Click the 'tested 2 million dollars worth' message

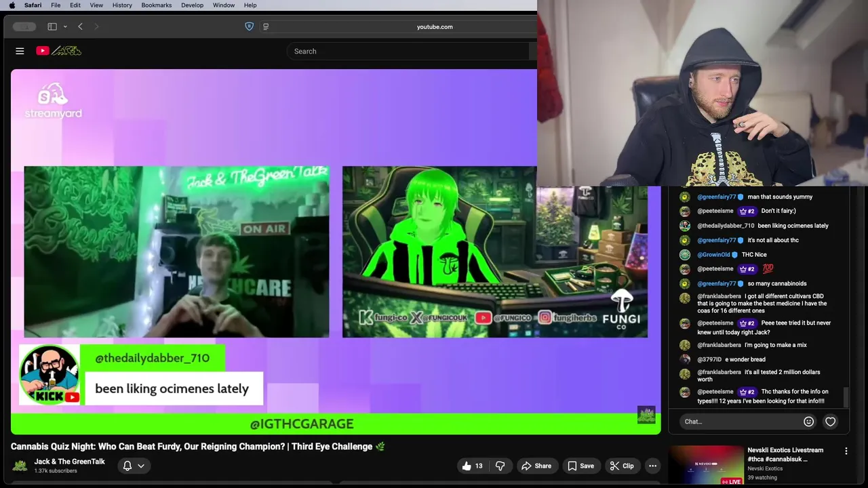point(758,375)
